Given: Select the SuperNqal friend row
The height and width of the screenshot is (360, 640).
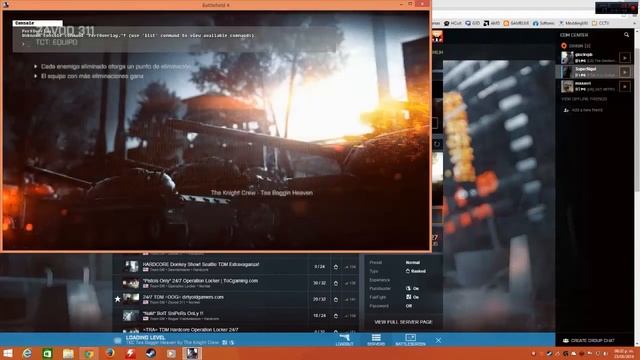Looking at the screenshot, I should pyautogui.click(x=594, y=72).
